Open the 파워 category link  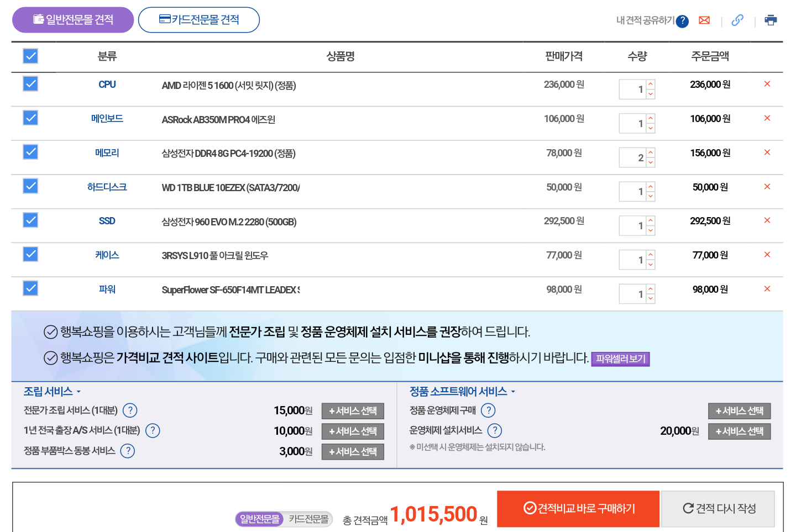[x=107, y=289]
